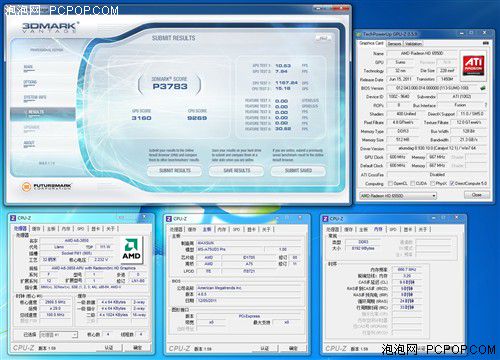Open the Sensors tab in GPU-Z
Viewport: 500px width, 360px height.
(394, 44)
